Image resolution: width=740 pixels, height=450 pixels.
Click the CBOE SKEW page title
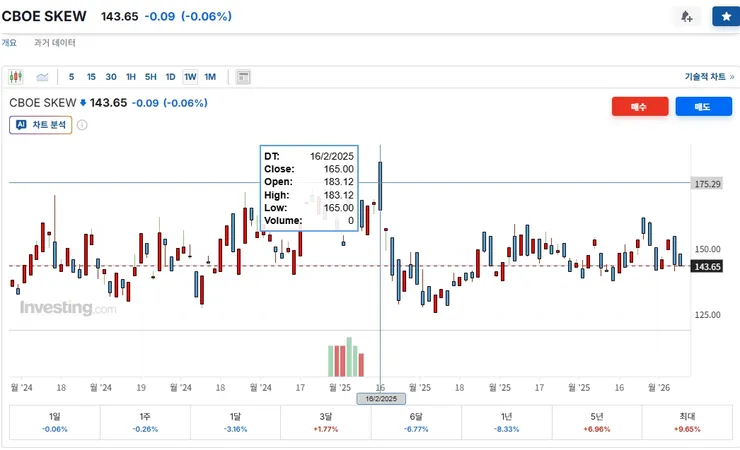click(x=44, y=16)
